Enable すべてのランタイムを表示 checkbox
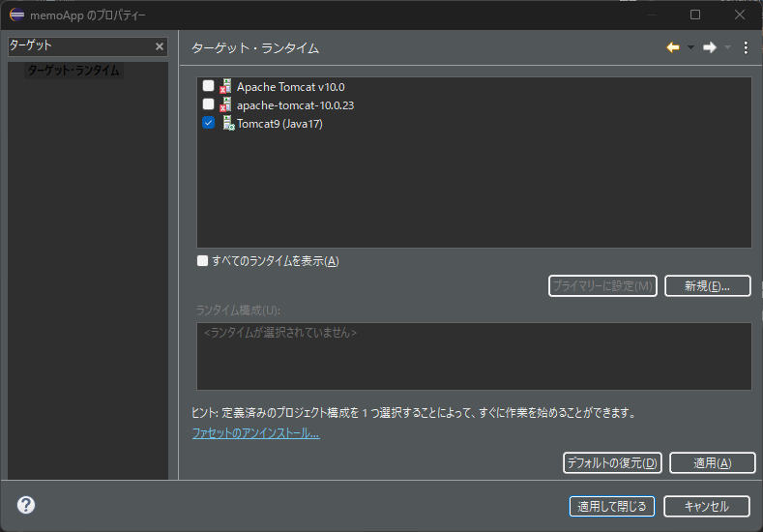This screenshot has height=532, width=763. (202, 261)
